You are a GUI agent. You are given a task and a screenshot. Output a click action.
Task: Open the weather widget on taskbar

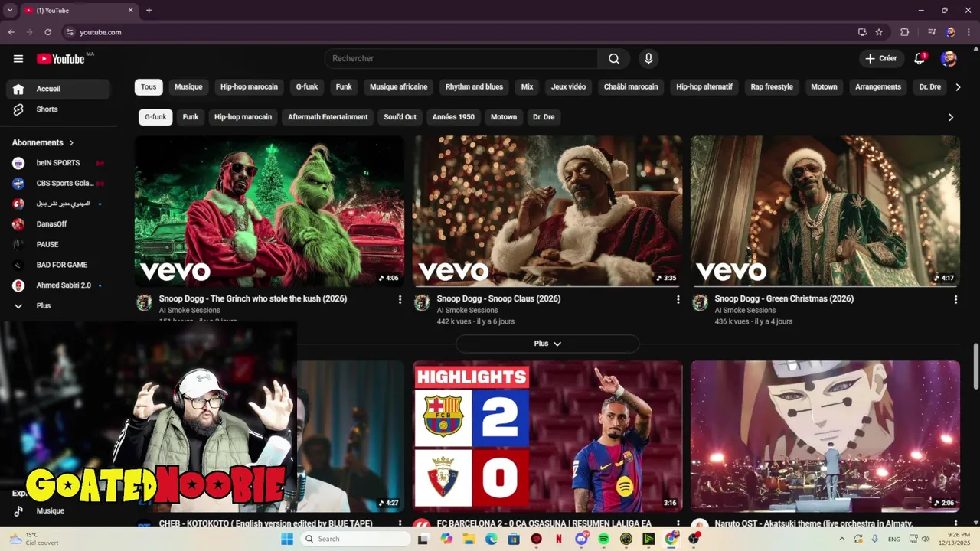point(32,539)
